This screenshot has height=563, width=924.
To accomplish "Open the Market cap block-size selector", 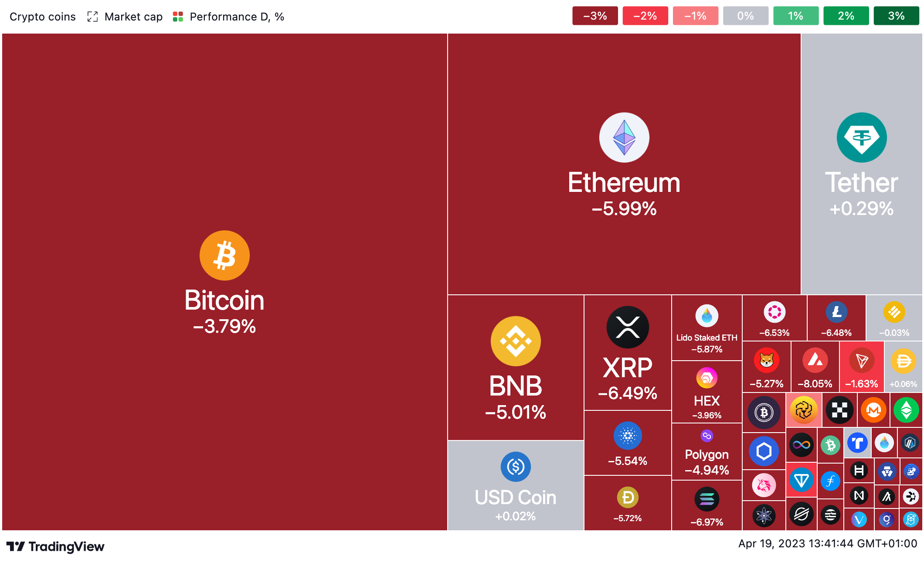I will 133,16.
